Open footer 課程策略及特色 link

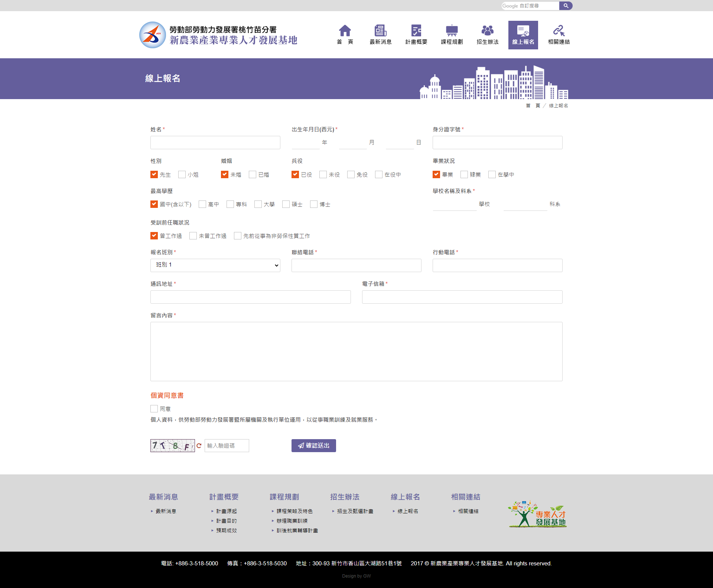[294, 511]
